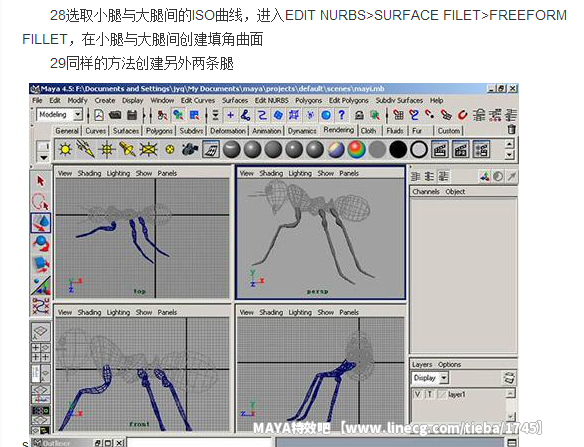Switch to single perspective view layout

click(x=40, y=331)
